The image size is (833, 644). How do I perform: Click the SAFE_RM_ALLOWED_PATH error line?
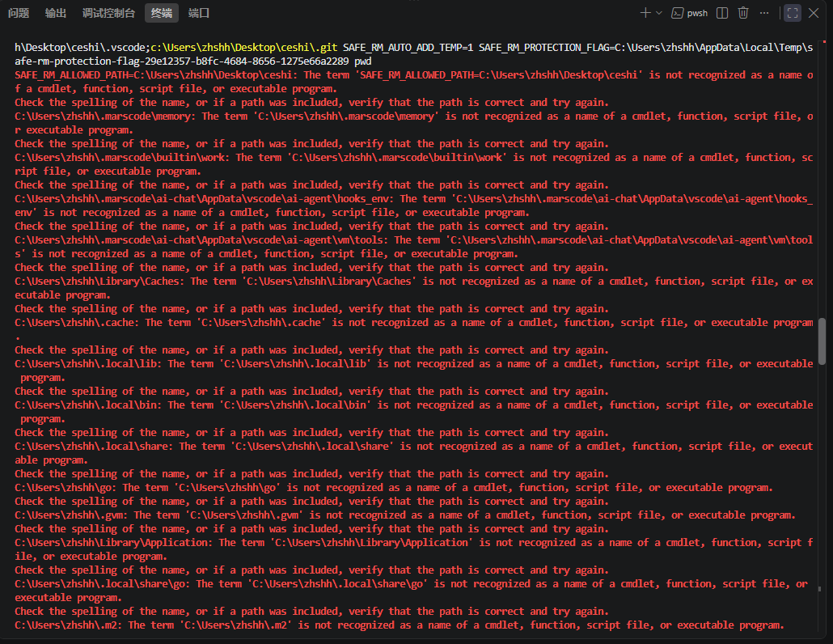[414, 81]
